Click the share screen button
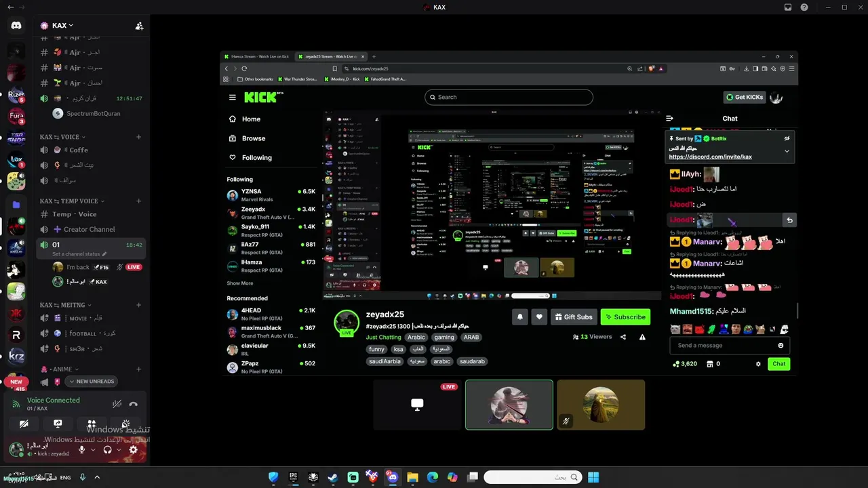 click(58, 424)
